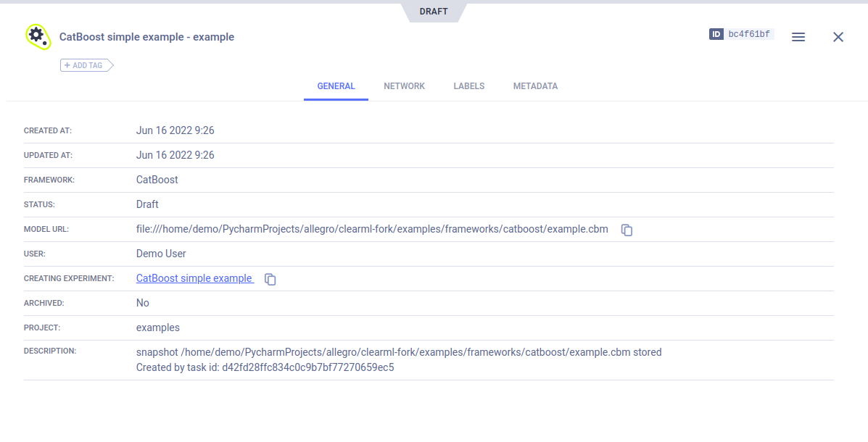Image resolution: width=868 pixels, height=442 pixels.
Task: Open the hamburger menu next to the model ID
Action: click(x=798, y=37)
